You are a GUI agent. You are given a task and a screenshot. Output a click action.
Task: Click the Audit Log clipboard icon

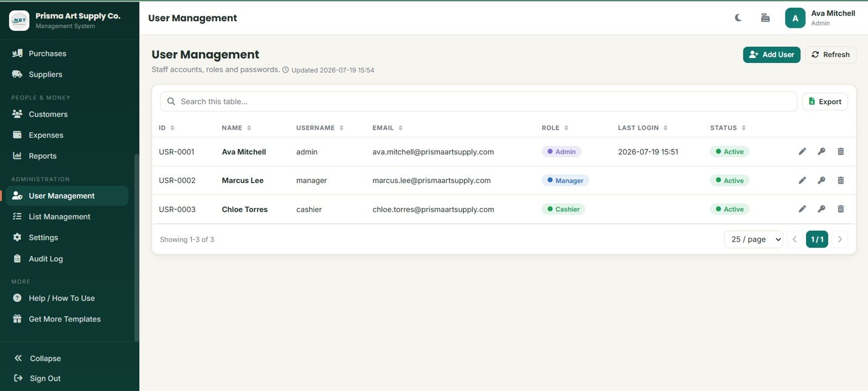pos(17,258)
